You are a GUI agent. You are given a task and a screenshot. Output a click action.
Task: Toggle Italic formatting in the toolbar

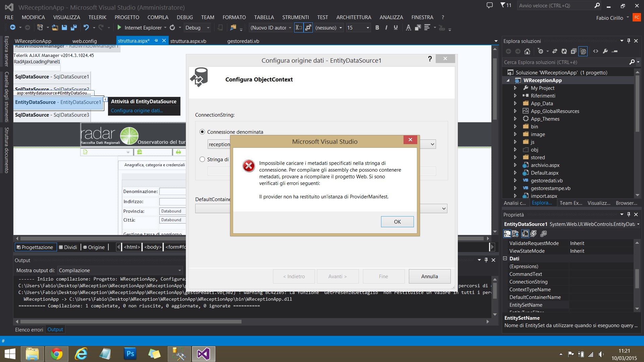[386, 27]
